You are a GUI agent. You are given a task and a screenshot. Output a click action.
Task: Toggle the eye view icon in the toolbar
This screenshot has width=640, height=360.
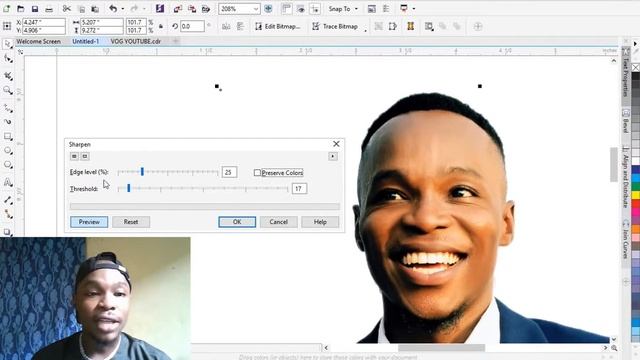(x=301, y=9)
